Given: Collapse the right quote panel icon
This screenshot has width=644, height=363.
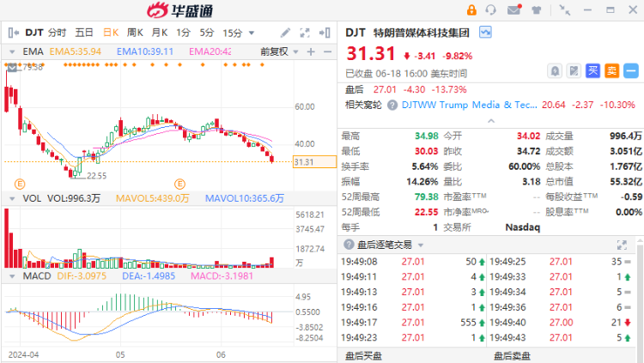Looking at the screenshot, I should click(x=325, y=33).
